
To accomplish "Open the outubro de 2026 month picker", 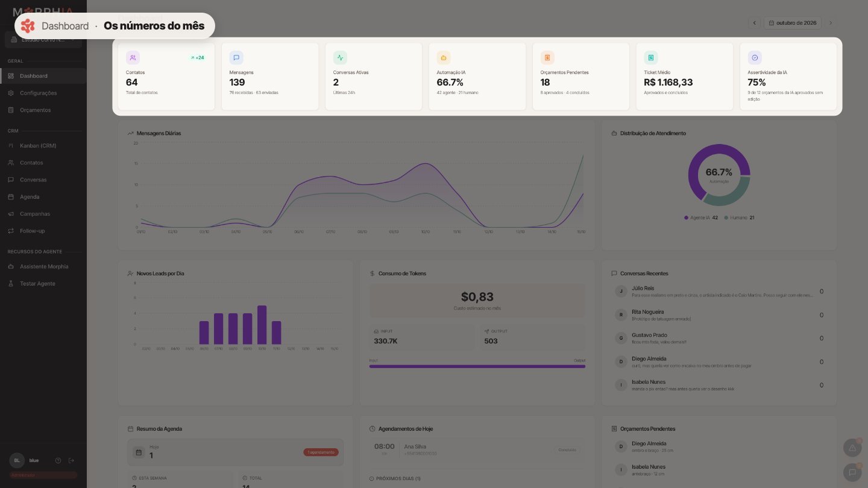I will tap(793, 23).
